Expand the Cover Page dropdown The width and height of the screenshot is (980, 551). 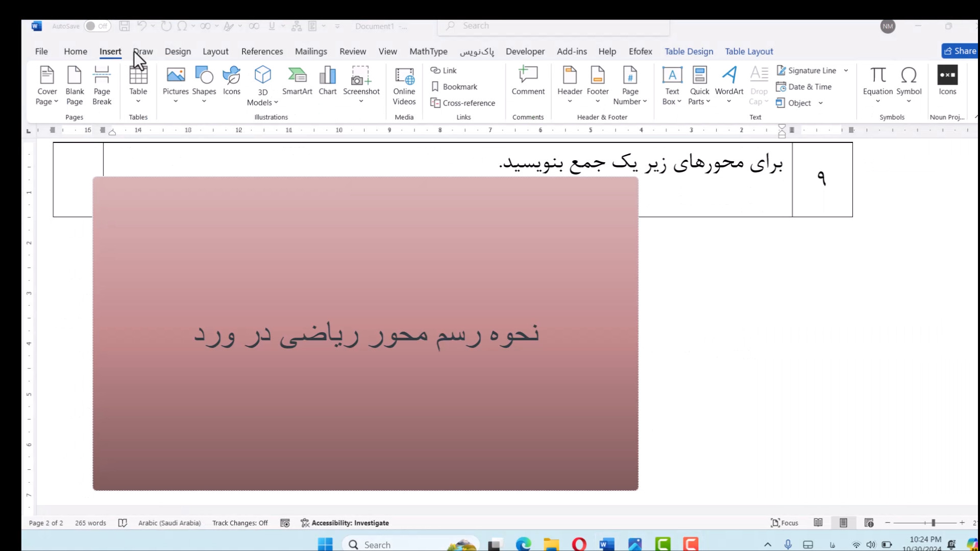pyautogui.click(x=56, y=102)
